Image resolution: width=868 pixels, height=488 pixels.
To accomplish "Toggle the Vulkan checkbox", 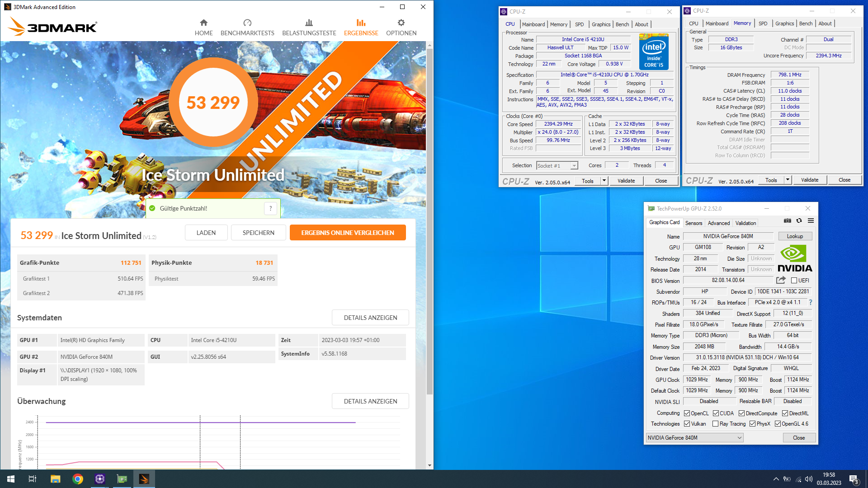I will (687, 424).
